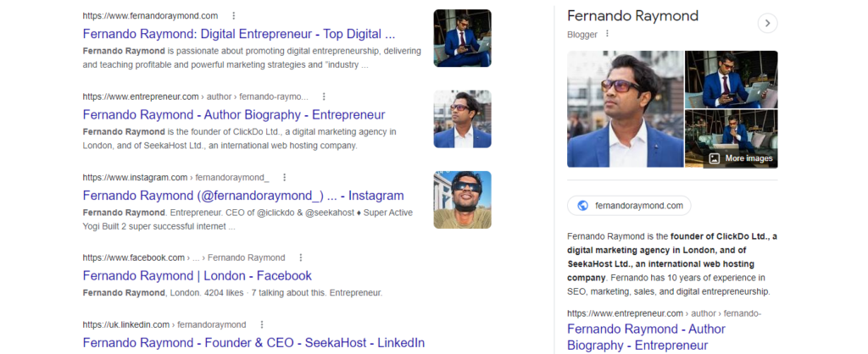The image size is (868, 354).
Task: Expand knowledge panel with the chevron arrow
Action: (766, 23)
